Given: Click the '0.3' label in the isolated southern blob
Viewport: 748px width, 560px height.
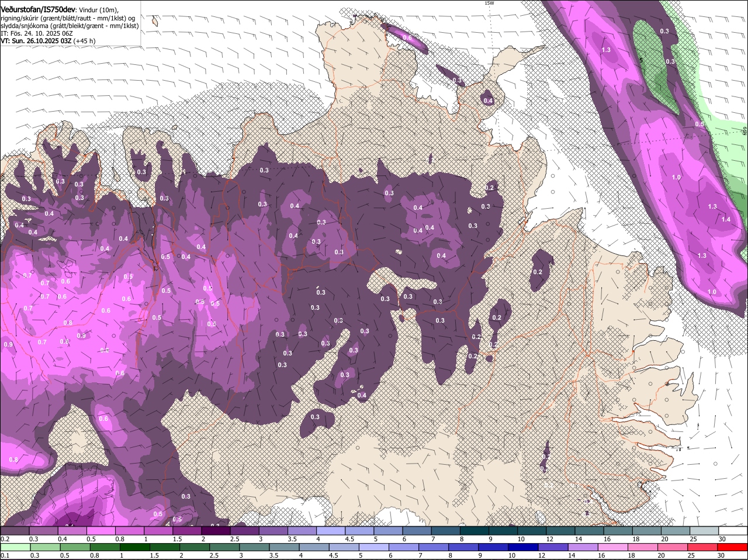Looking at the screenshot, I should tap(315, 417).
